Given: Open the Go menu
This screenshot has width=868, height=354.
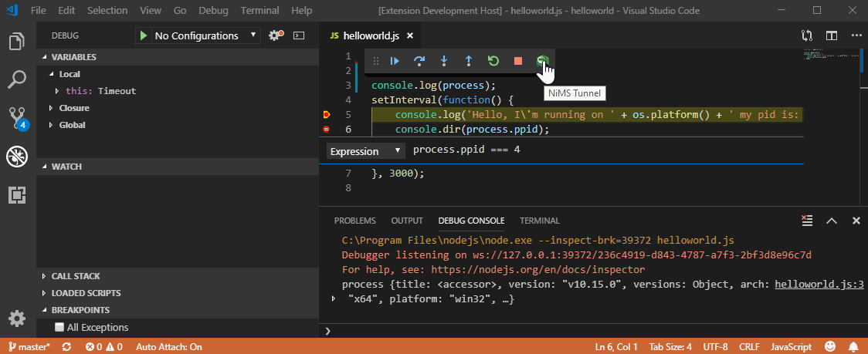Looking at the screenshot, I should point(180,11).
